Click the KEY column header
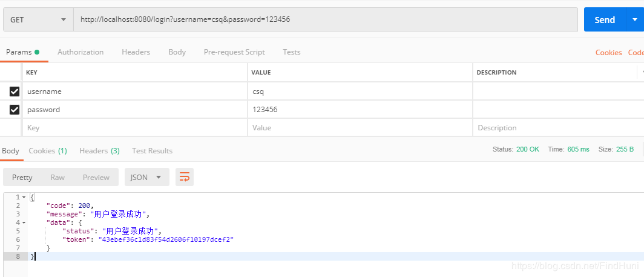The image size is (644, 277). coord(31,73)
